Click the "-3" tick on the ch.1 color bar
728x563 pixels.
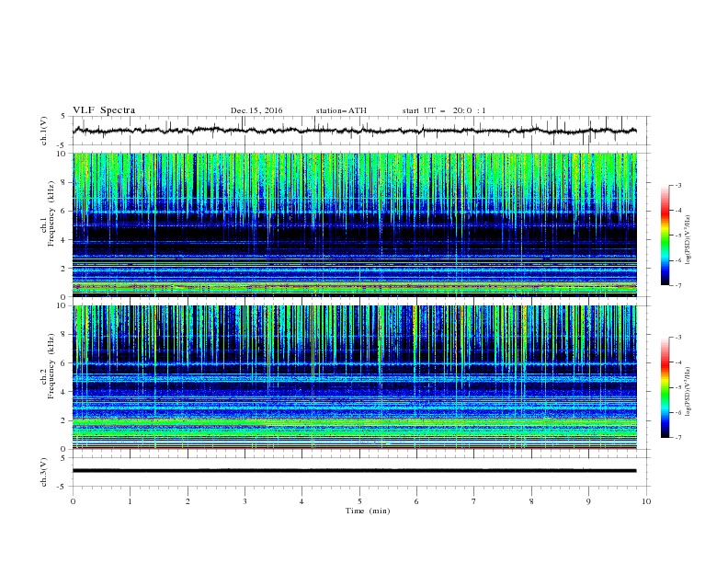677,185
